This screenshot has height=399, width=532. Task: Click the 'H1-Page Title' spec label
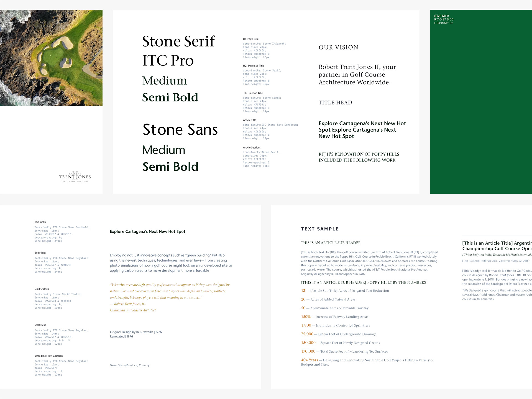pyautogui.click(x=251, y=39)
